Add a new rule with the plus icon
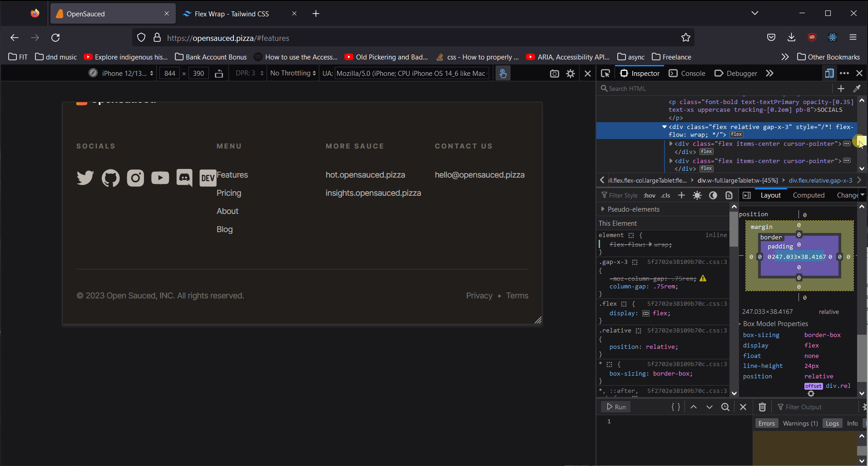Image resolution: width=868 pixels, height=466 pixels. click(x=681, y=195)
